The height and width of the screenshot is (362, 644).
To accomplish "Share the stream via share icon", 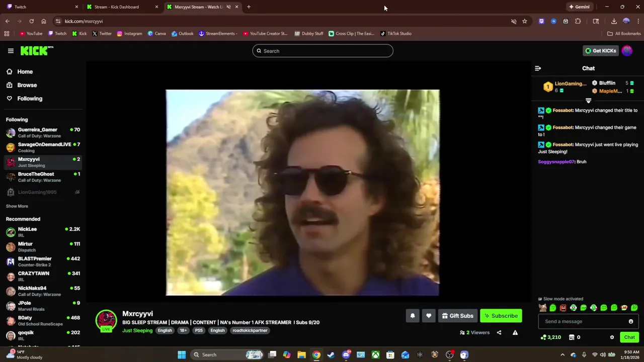I will (x=499, y=332).
